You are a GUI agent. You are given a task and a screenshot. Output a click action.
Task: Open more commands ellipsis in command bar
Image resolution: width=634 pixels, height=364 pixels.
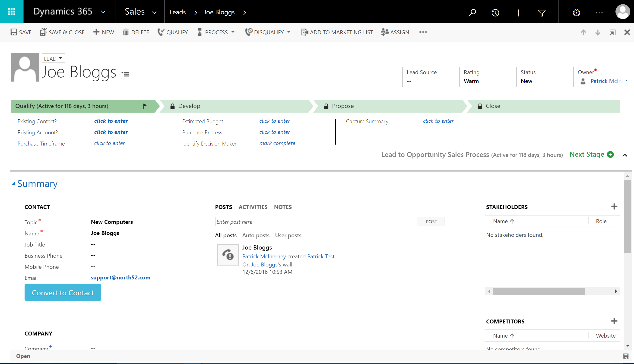(423, 32)
